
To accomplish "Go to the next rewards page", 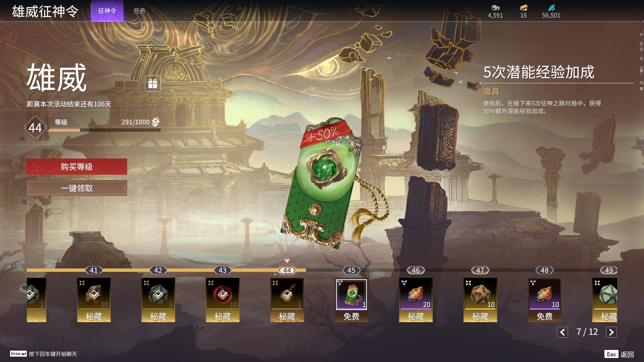I will click(611, 332).
